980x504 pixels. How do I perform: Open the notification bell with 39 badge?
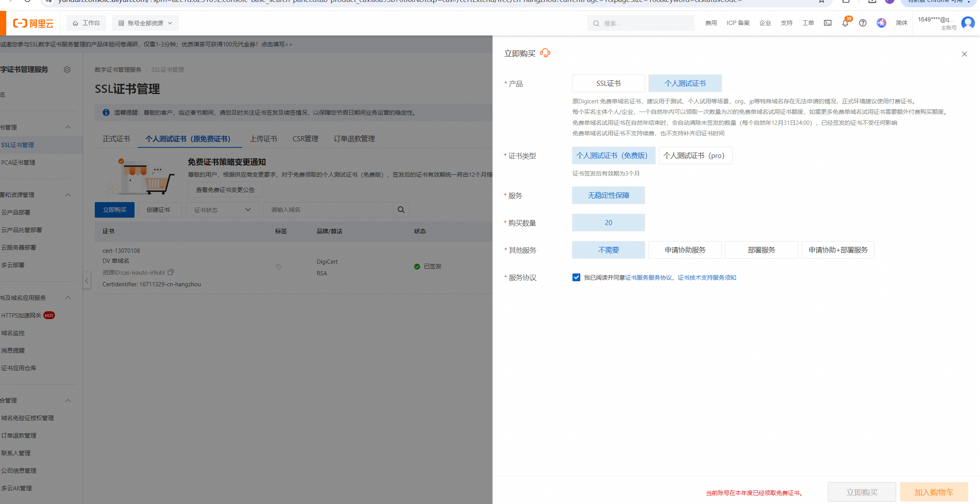[x=845, y=23]
